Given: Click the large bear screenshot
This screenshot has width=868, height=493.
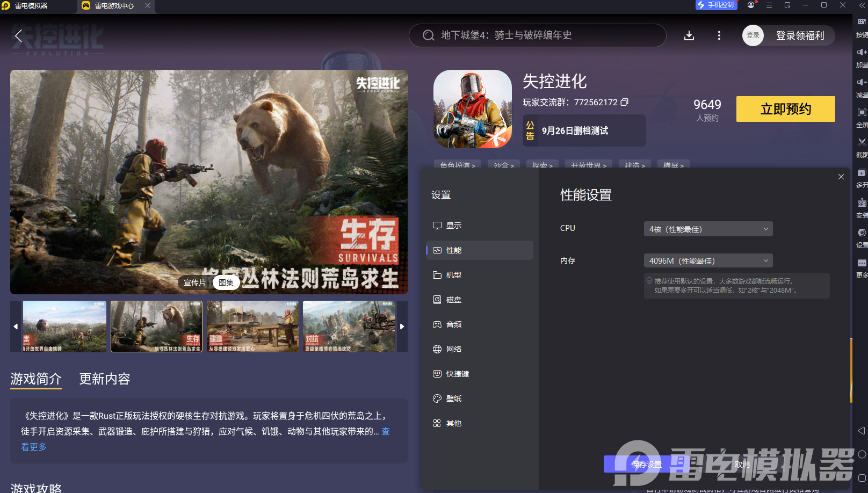Looking at the screenshot, I should tap(209, 182).
